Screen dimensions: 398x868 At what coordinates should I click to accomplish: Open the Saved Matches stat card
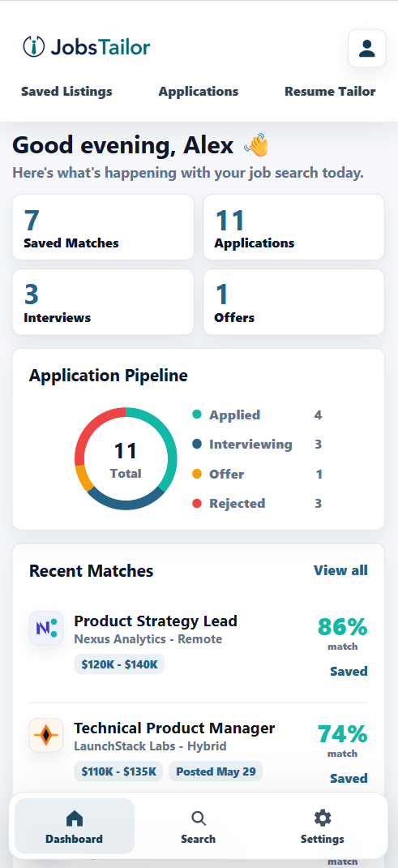pyautogui.click(x=104, y=227)
